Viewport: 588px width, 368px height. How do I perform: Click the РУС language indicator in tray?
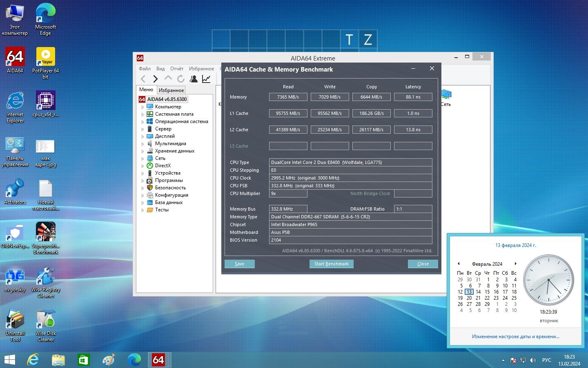[546, 360]
